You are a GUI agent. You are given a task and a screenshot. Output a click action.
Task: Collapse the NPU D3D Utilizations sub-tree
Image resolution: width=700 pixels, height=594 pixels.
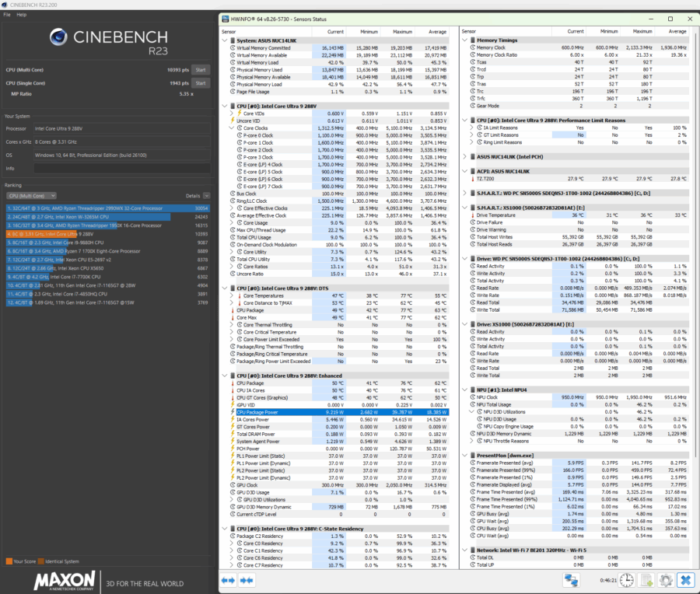tap(471, 412)
